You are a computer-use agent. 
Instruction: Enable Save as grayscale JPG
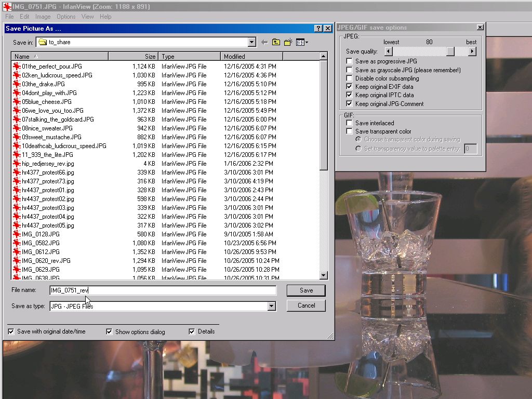(349, 70)
